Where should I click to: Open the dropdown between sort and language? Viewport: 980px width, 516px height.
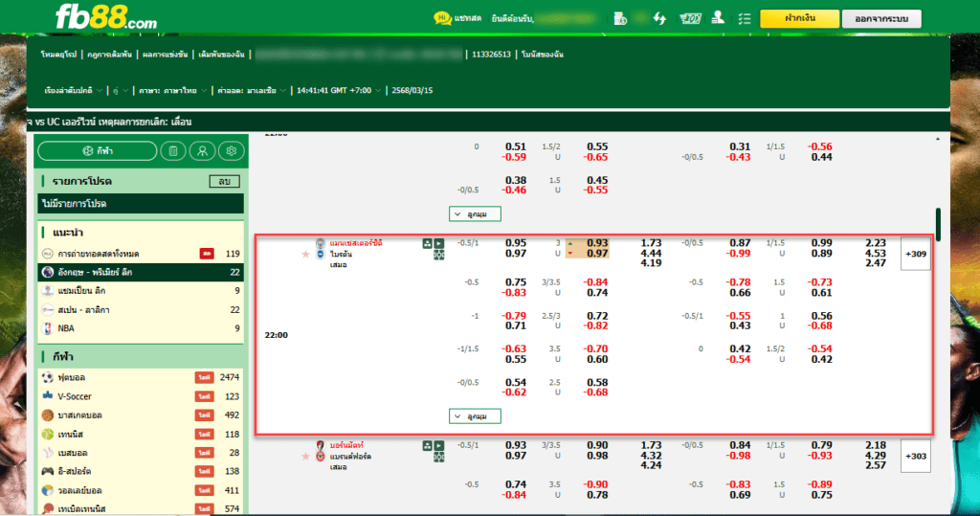[x=120, y=91]
